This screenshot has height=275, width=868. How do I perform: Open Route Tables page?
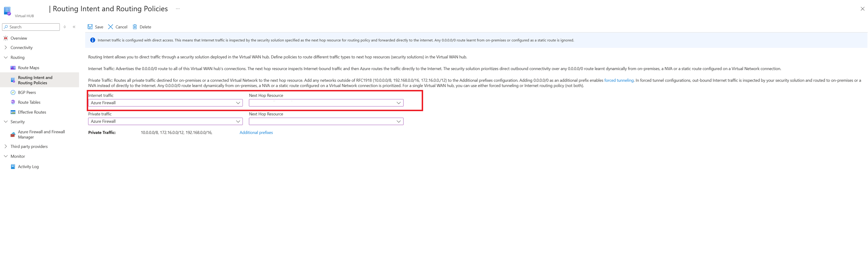click(x=29, y=102)
